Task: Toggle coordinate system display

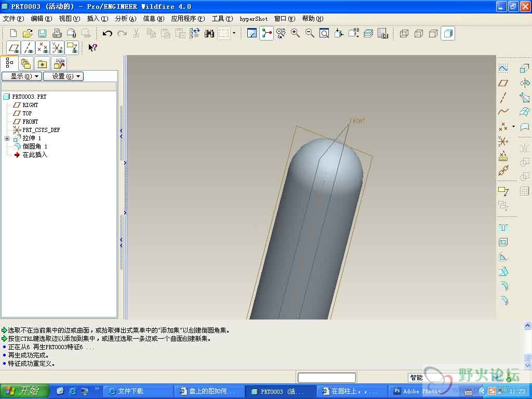Action: click(x=57, y=48)
